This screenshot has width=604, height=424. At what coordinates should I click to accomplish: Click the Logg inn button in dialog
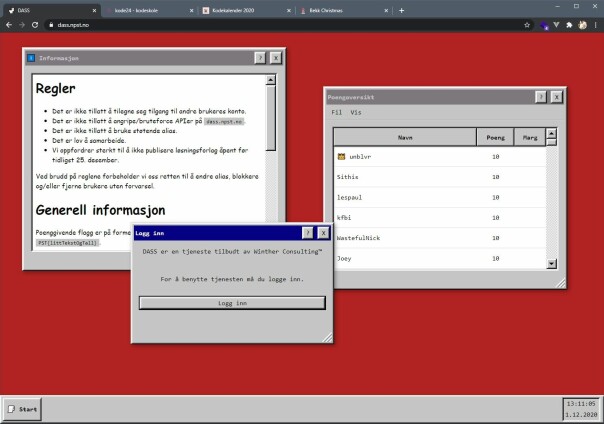tap(232, 303)
